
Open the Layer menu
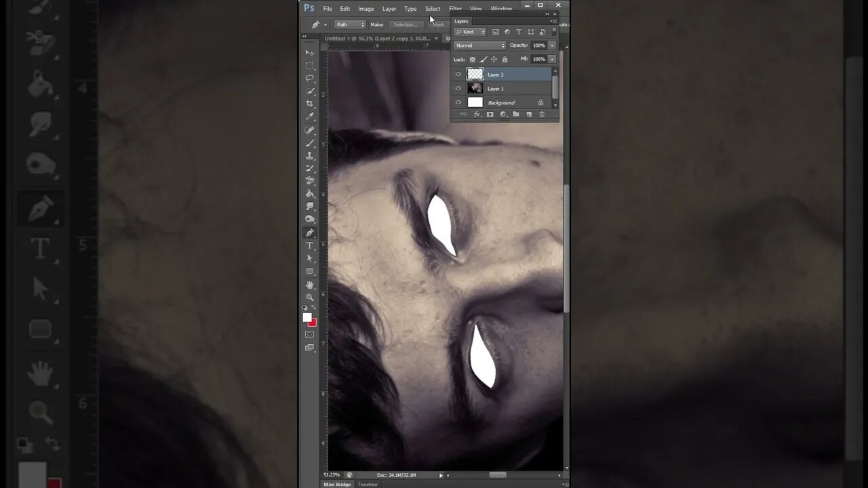389,9
